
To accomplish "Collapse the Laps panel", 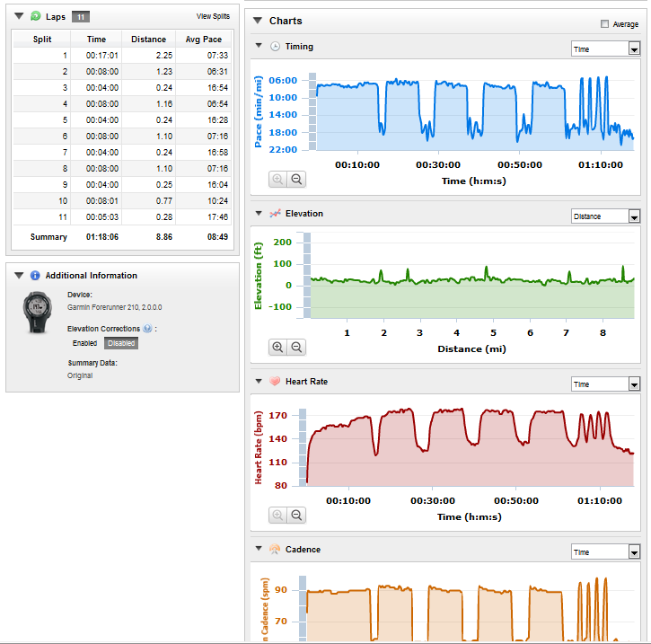I will click(19, 16).
